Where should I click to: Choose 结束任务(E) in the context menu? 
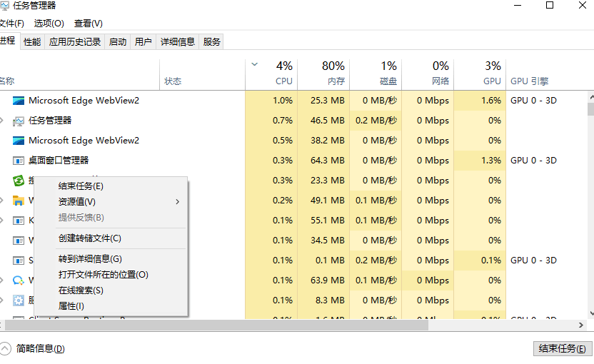[x=111, y=186]
